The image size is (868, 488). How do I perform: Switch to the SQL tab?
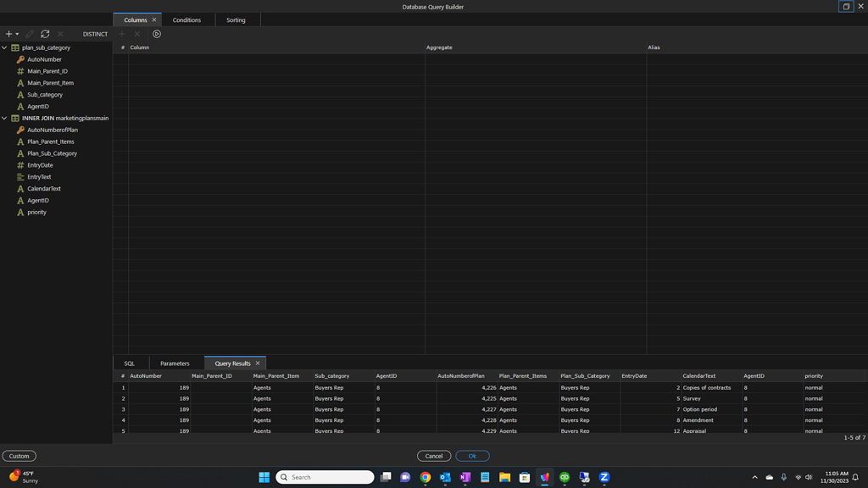[x=130, y=363]
